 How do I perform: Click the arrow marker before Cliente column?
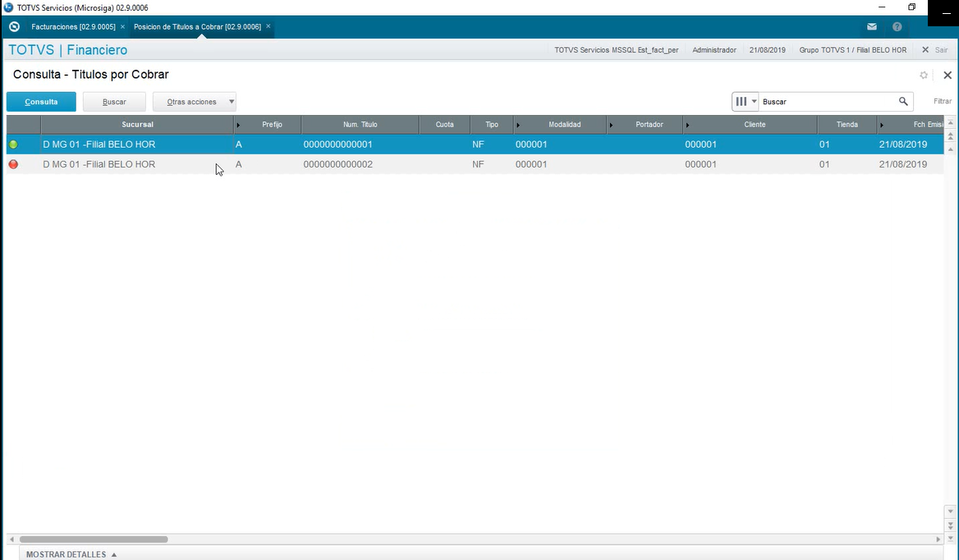click(x=687, y=125)
